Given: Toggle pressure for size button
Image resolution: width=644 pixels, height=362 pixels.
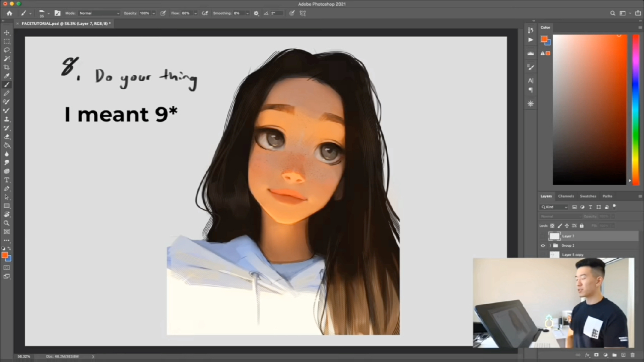Looking at the screenshot, I should point(292,13).
